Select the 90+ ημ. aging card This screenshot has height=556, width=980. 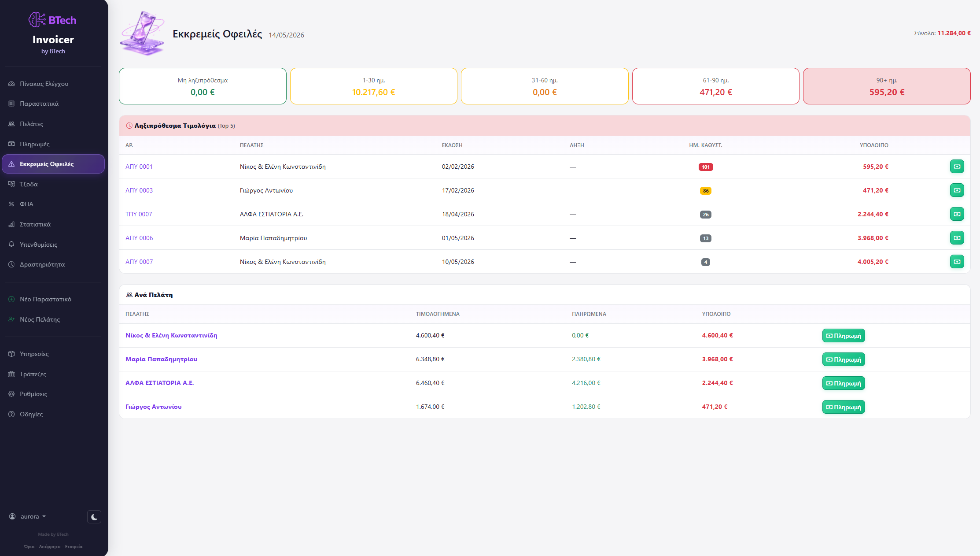tap(887, 86)
